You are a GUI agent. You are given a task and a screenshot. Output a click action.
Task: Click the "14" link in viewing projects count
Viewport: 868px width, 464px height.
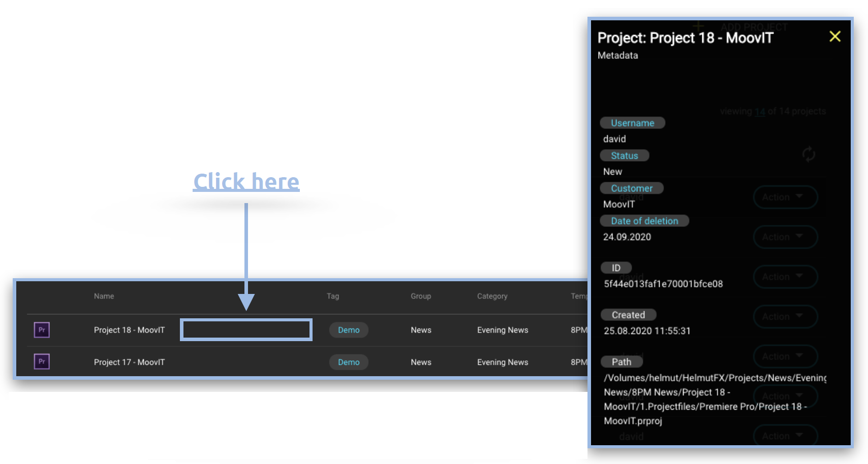760,112
